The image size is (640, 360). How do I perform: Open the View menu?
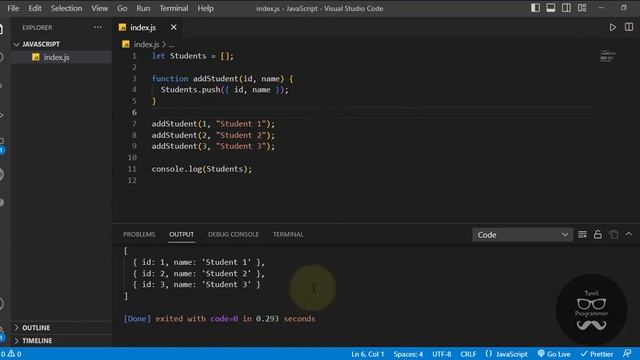pyautogui.click(x=99, y=8)
